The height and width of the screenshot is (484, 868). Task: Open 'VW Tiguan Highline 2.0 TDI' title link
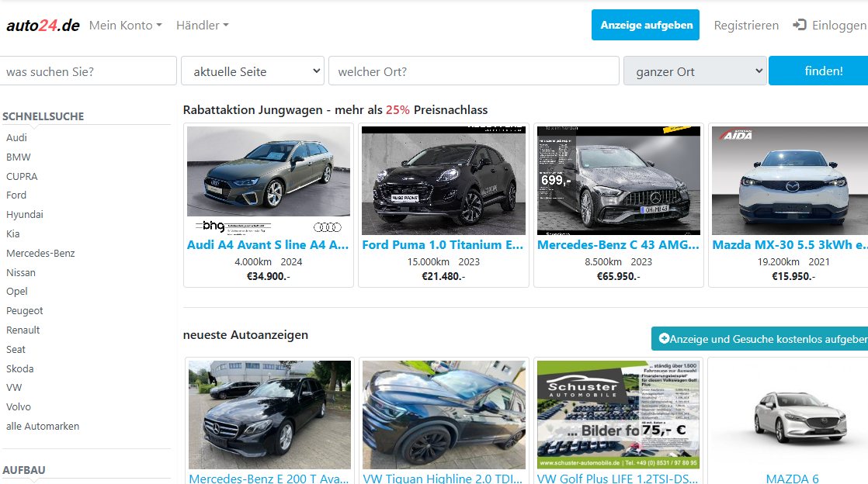(443, 479)
